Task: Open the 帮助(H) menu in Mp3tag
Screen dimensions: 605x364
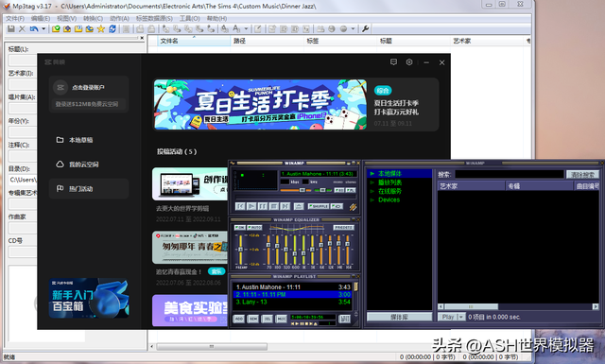Action: coord(216,18)
